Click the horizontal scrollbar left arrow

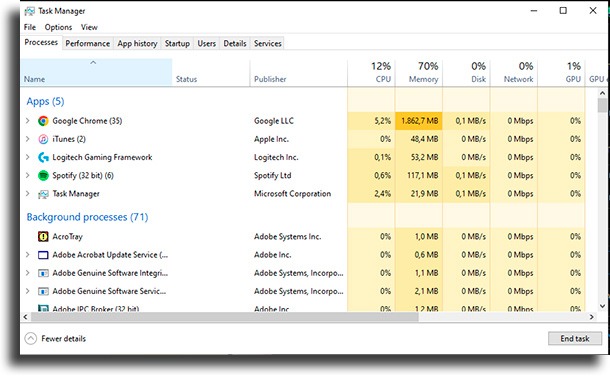point(25,317)
